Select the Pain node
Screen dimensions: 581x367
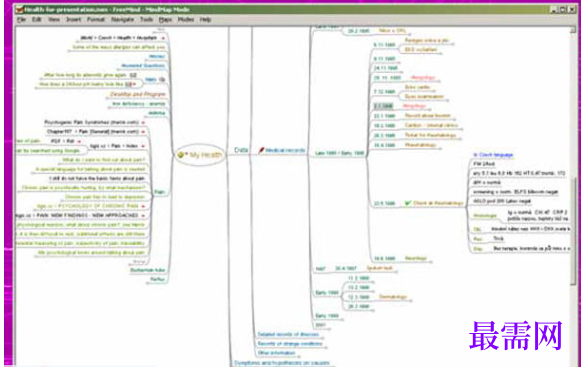tap(160, 192)
